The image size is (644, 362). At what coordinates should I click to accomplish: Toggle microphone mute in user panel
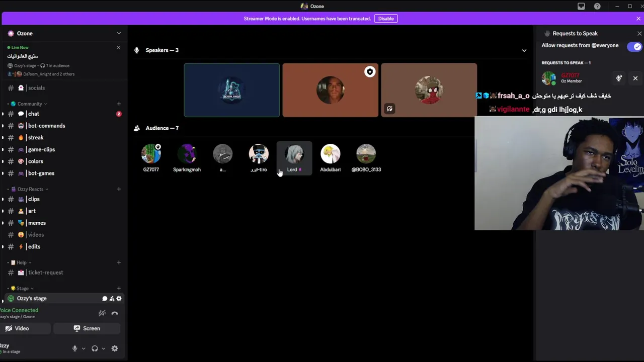75,348
